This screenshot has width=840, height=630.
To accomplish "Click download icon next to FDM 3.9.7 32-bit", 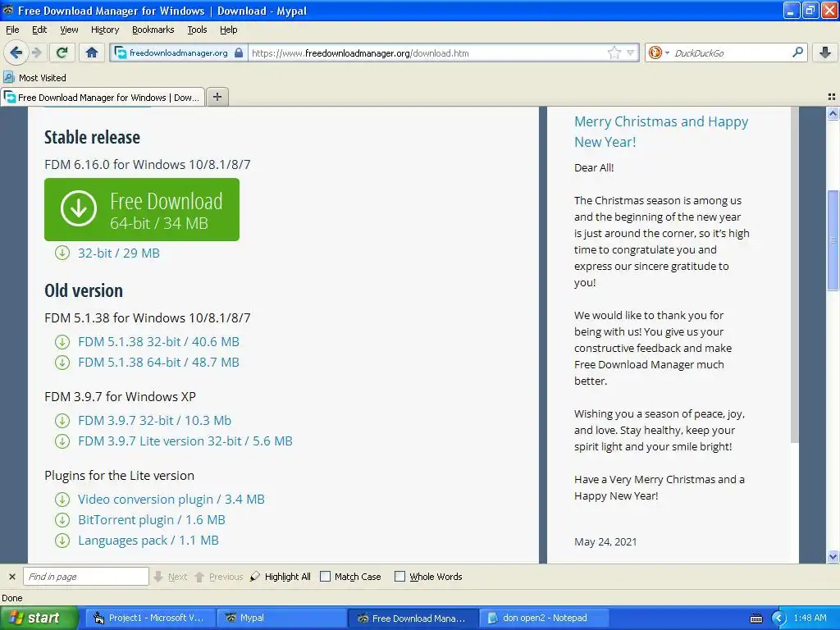I will 62,421.
